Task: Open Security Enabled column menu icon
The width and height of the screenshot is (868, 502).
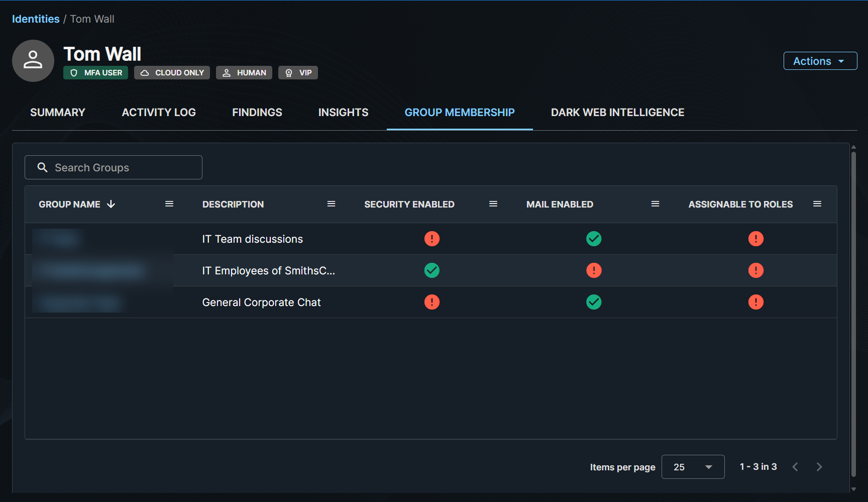Action: point(493,204)
